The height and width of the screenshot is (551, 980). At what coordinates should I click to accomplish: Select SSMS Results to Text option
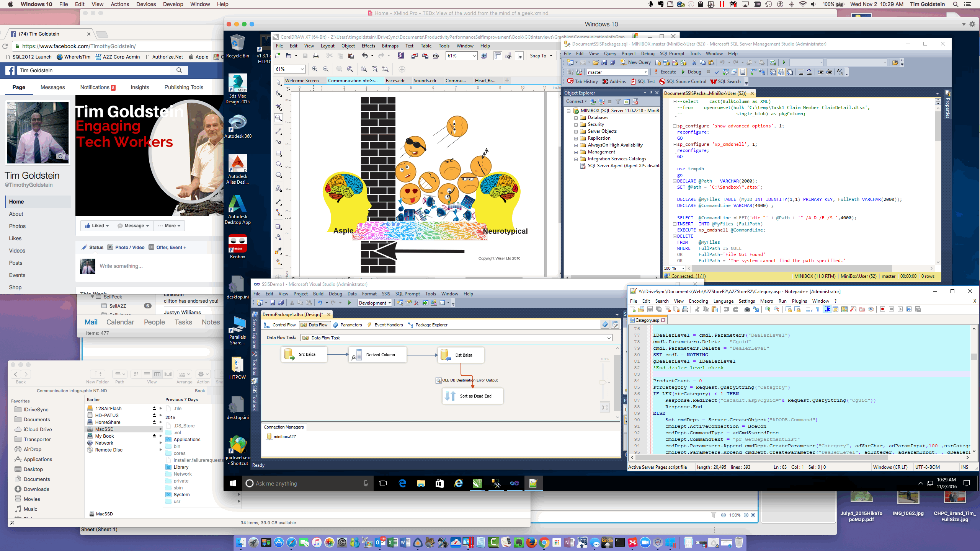[773, 72]
